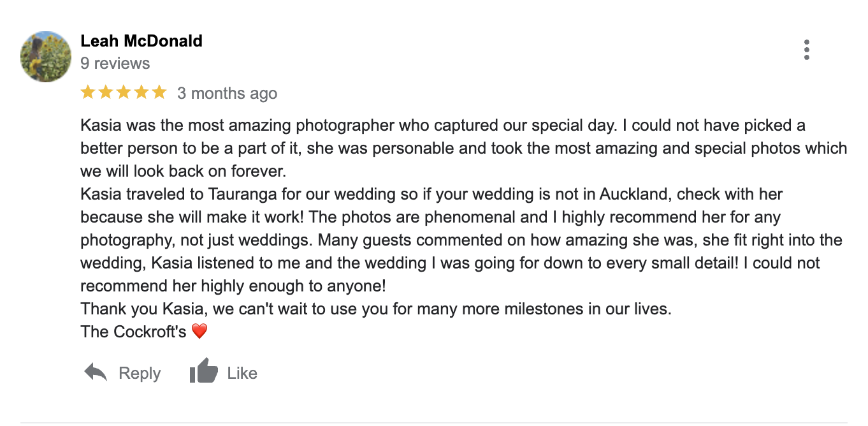
Task: Click the Reply text label
Action: pyautogui.click(x=140, y=373)
